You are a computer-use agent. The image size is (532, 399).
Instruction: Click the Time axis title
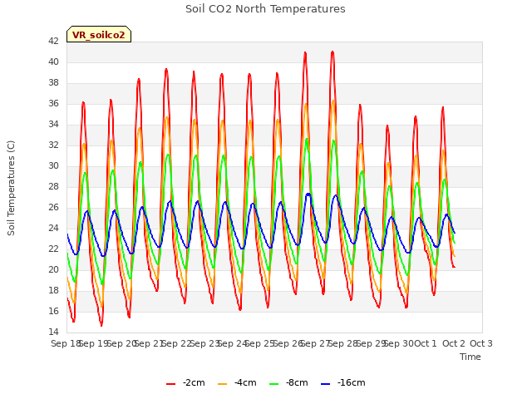click(x=470, y=357)
